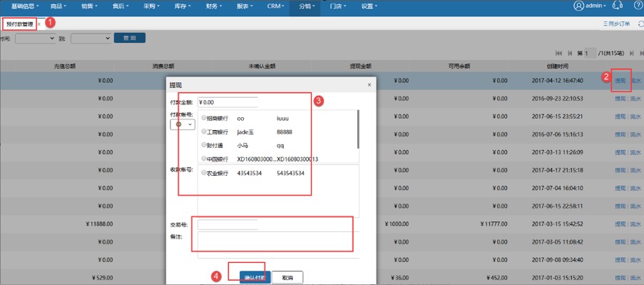
Task: Open the start time dropdown
Action: [x=36, y=39]
